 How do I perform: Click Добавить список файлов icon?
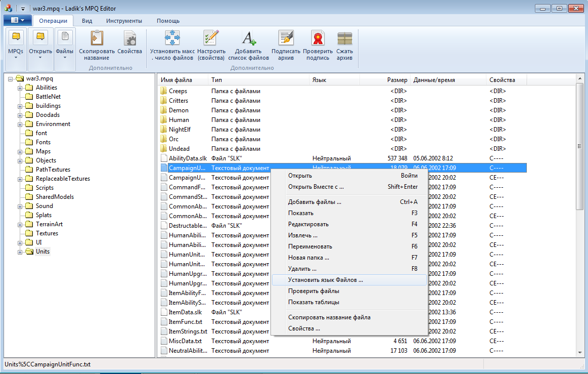pyautogui.click(x=248, y=45)
